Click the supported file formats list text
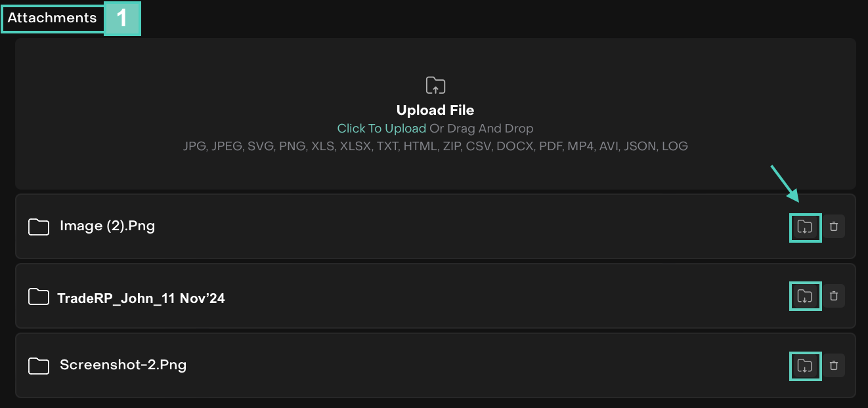This screenshot has width=868, height=408. [x=435, y=146]
